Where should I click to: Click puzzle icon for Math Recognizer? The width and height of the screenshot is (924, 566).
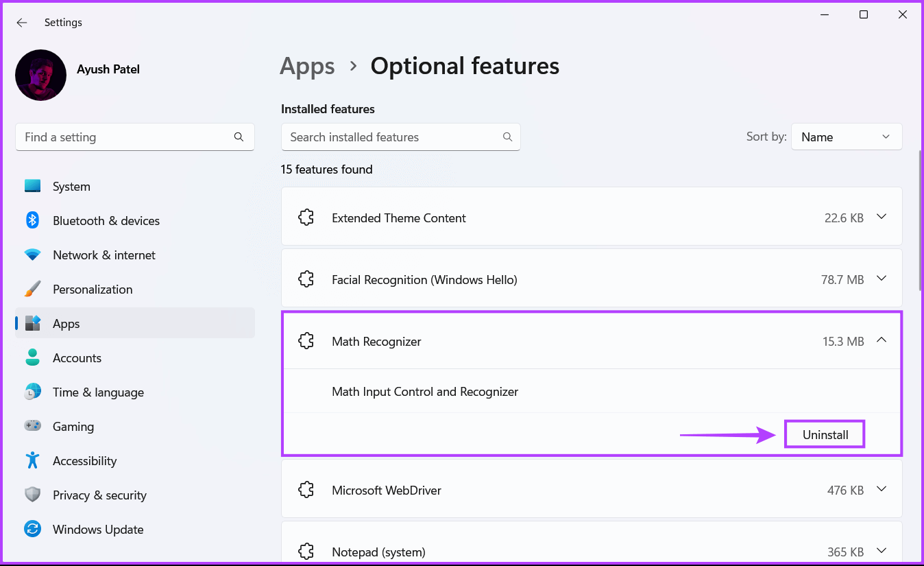[306, 340]
